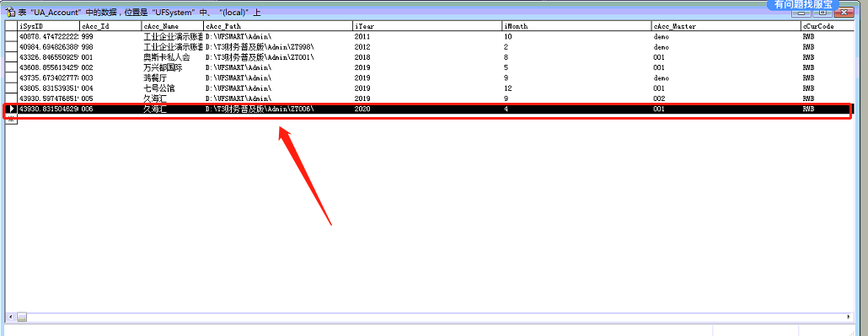The width and height of the screenshot is (868, 336).
Task: Select the row selector for 奥斯卡私人会 row
Action: [12, 57]
